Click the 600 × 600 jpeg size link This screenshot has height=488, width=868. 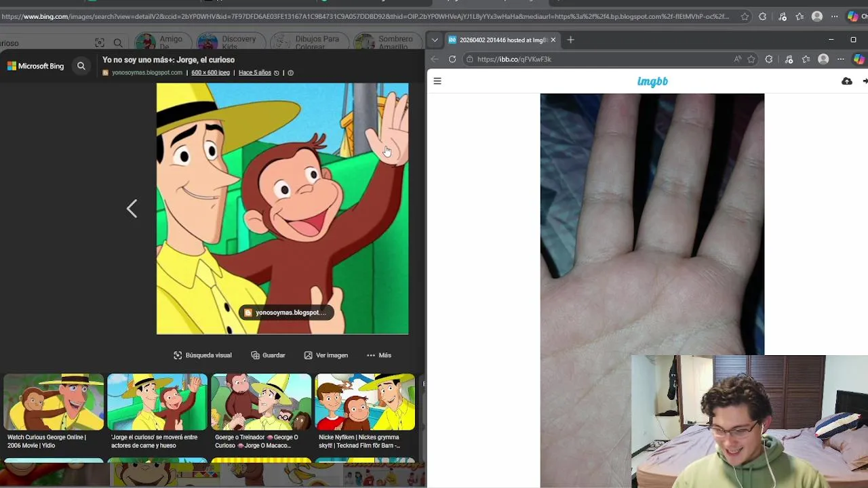(210, 73)
